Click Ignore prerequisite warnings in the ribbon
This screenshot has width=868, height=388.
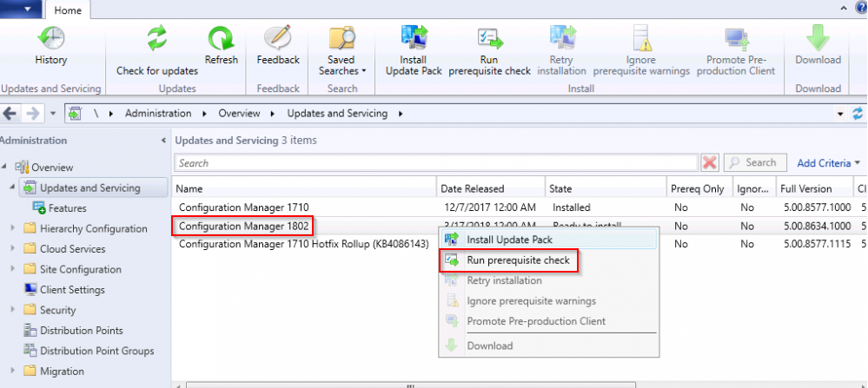click(x=641, y=51)
